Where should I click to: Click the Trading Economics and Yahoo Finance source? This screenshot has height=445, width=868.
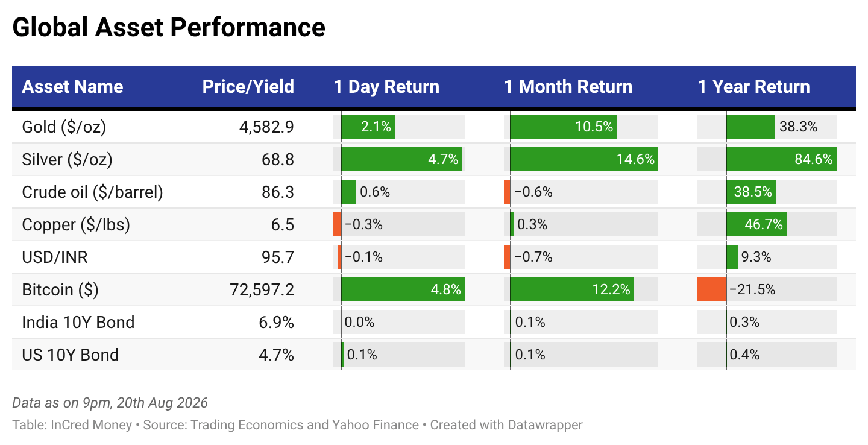[x=304, y=425]
